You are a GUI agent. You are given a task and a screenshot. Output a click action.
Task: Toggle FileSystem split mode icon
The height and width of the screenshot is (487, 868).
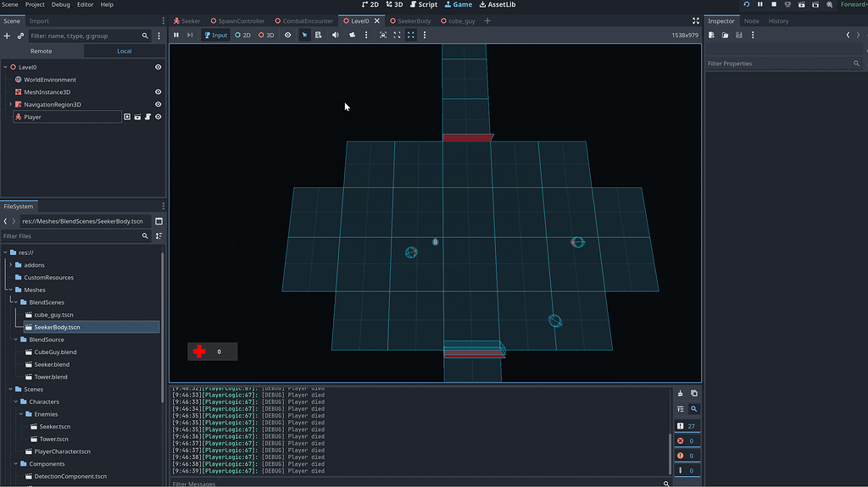click(x=159, y=221)
